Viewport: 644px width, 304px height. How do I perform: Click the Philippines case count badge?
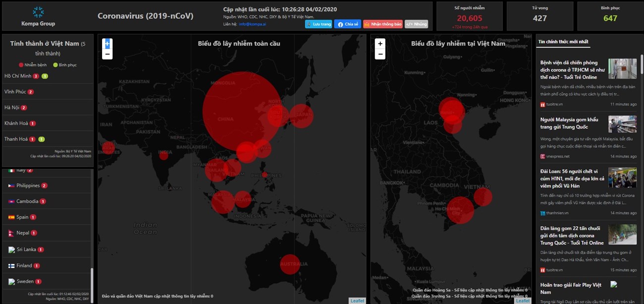tap(44, 185)
